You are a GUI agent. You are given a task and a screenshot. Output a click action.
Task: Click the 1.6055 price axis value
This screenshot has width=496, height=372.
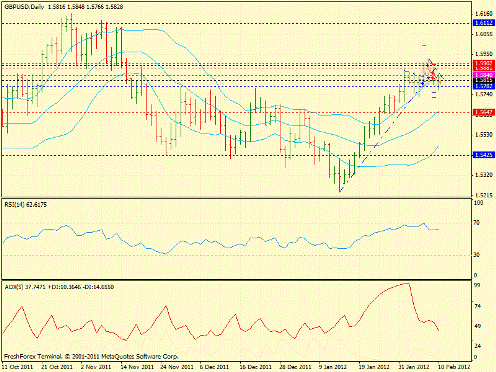[x=484, y=34]
